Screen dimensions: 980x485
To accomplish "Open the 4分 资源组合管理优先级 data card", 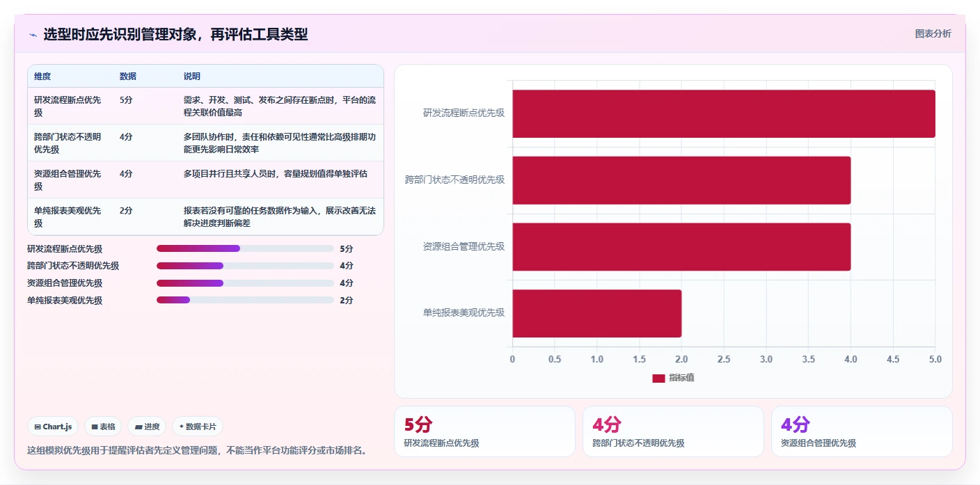I will tap(862, 431).
